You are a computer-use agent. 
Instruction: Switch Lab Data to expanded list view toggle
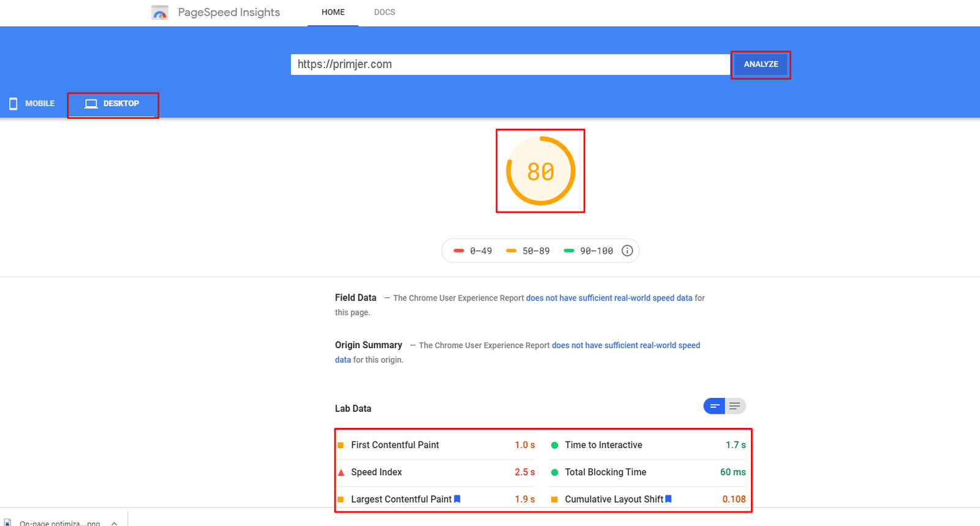tap(735, 406)
